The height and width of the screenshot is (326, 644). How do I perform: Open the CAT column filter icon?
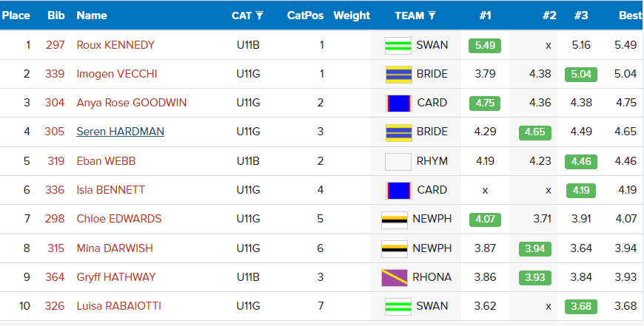259,16
